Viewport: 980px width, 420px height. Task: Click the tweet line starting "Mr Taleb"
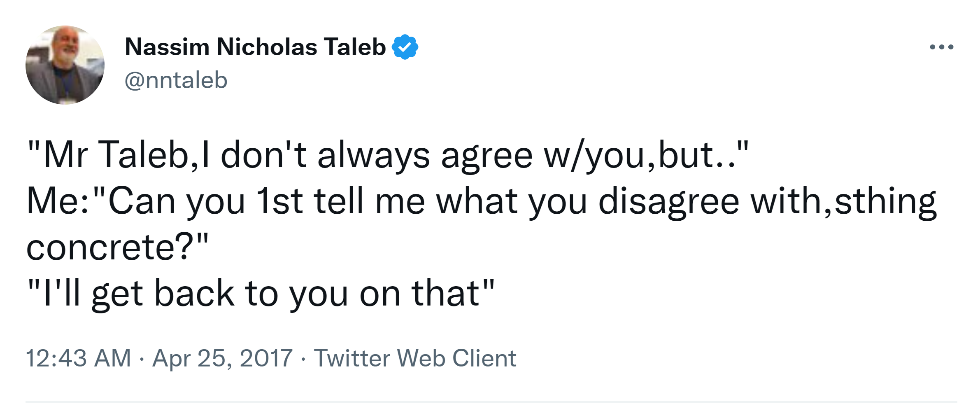click(387, 155)
